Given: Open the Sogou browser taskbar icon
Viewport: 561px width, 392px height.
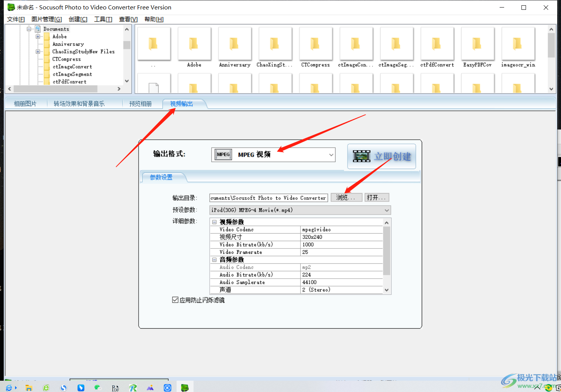Looking at the screenshot, I should pyautogui.click(x=64, y=388).
